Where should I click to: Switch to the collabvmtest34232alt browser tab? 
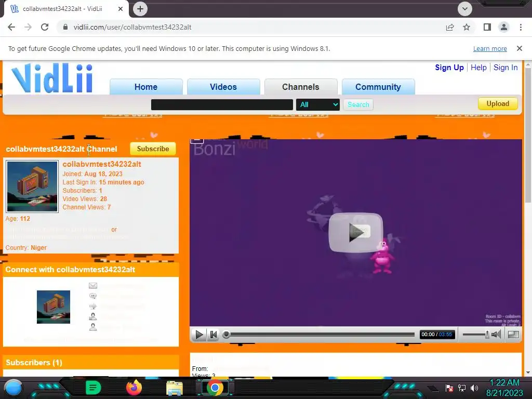click(66, 9)
